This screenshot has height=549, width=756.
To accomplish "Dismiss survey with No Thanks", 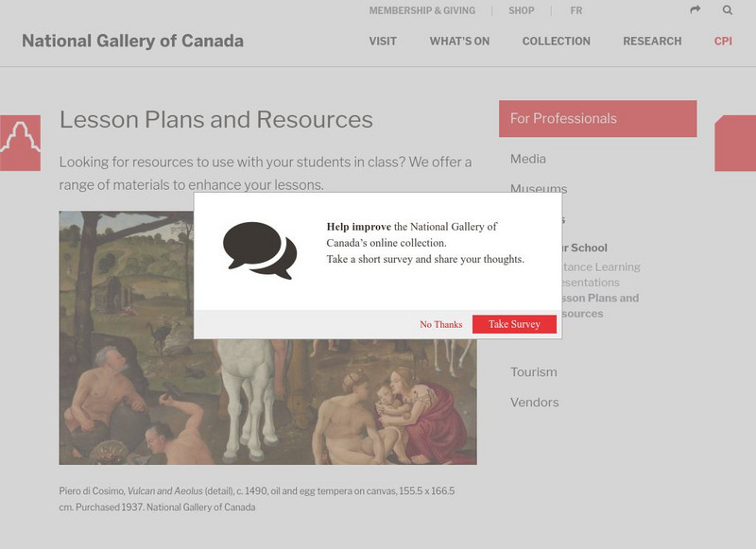I will [x=441, y=324].
